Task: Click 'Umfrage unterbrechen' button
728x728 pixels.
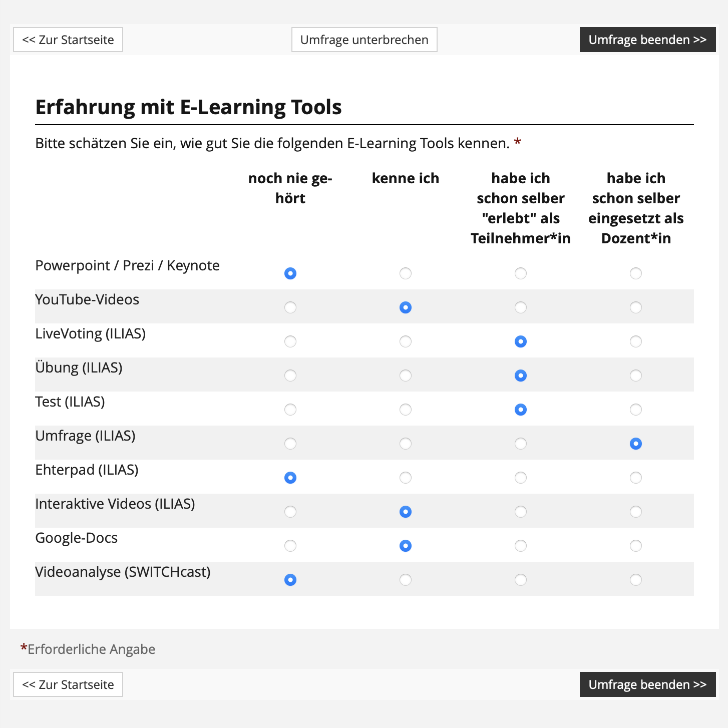Action: click(x=364, y=40)
